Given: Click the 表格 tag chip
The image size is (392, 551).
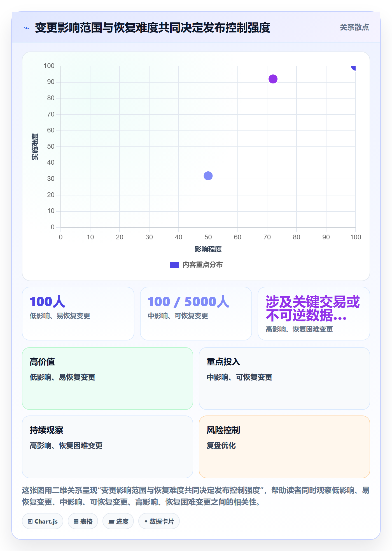Looking at the screenshot, I should click(x=83, y=521).
